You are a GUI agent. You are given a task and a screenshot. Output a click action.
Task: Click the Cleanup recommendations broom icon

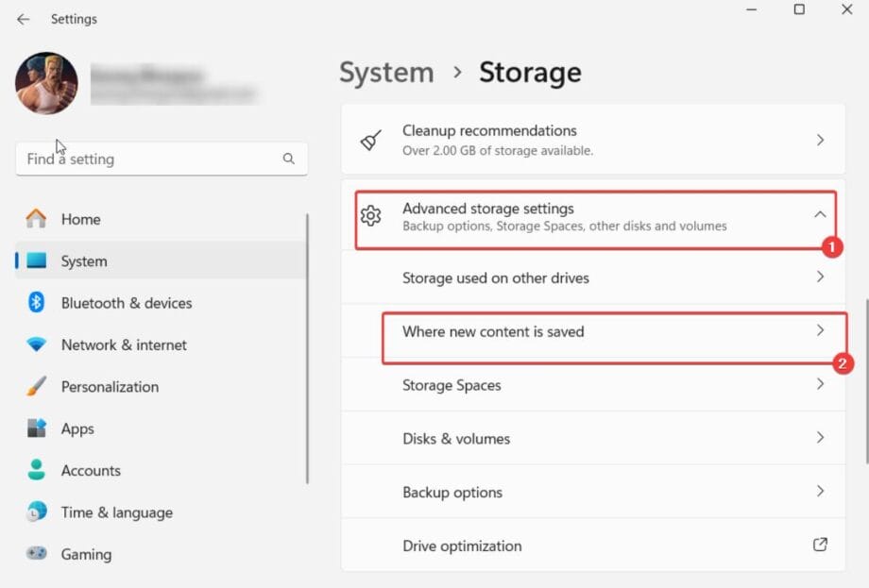(368, 138)
